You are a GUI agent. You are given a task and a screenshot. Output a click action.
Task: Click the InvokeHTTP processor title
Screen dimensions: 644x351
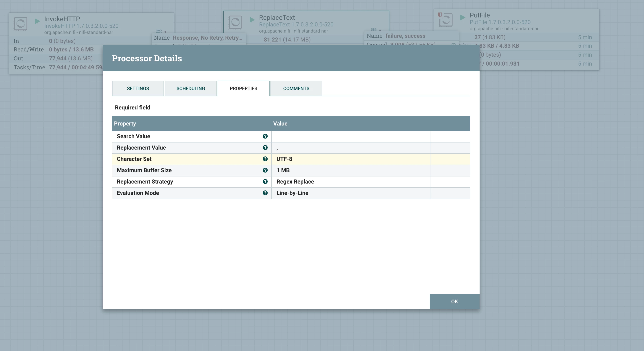click(x=62, y=19)
